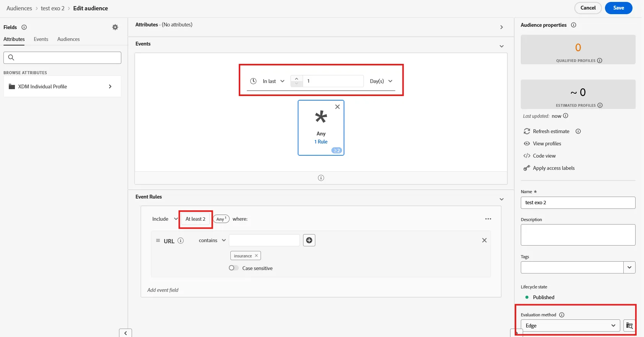Open the Edge evaluation method dropdown
The height and width of the screenshot is (337, 644).
(x=571, y=326)
